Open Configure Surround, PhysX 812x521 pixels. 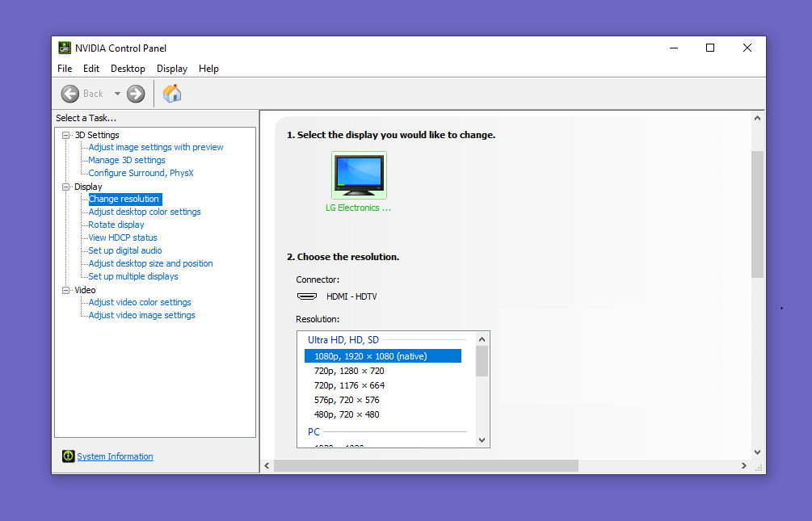(x=141, y=173)
